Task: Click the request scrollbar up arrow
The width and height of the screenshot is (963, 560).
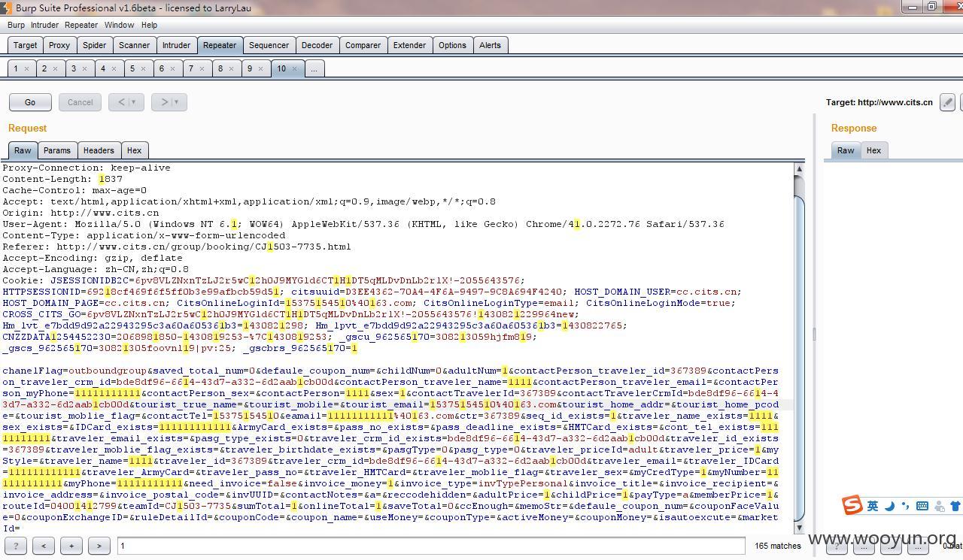Action: pos(799,169)
